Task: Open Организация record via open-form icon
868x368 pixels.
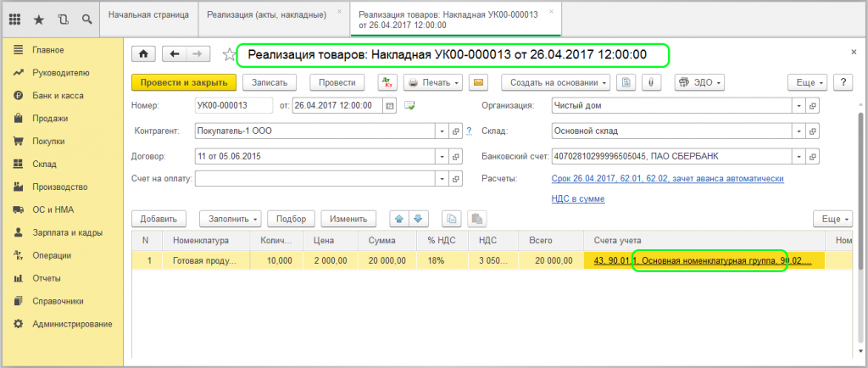Action: [813, 105]
